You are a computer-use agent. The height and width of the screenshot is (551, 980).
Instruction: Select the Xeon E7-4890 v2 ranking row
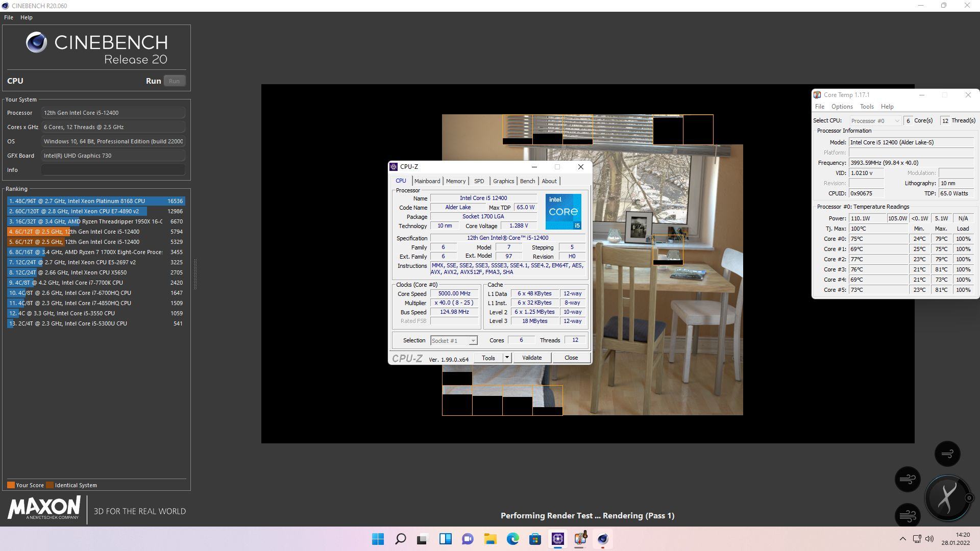click(96, 211)
